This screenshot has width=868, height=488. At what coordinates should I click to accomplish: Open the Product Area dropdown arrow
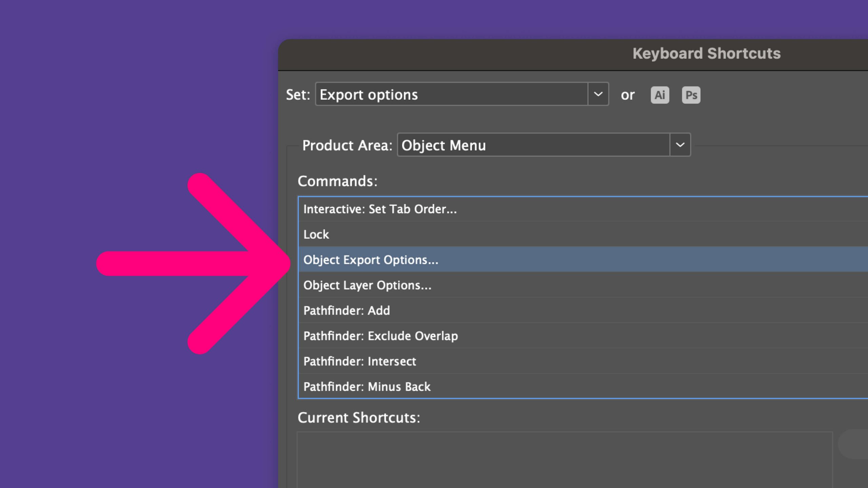click(x=680, y=145)
